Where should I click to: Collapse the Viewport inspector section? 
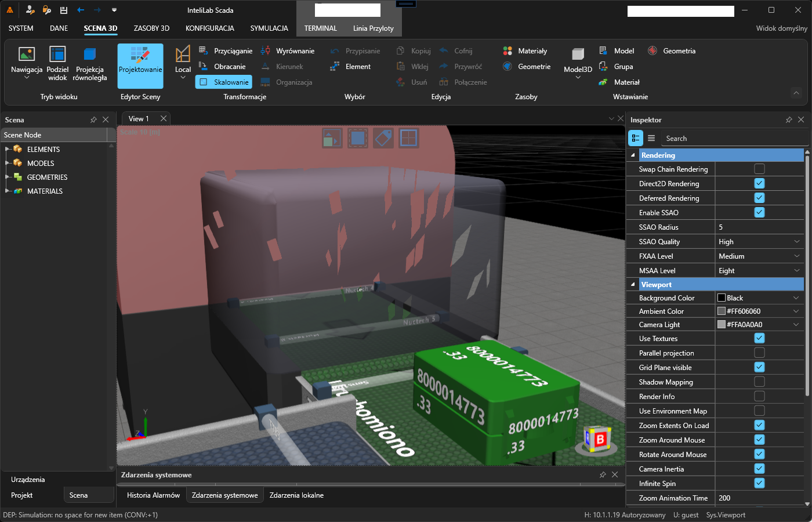click(x=632, y=284)
